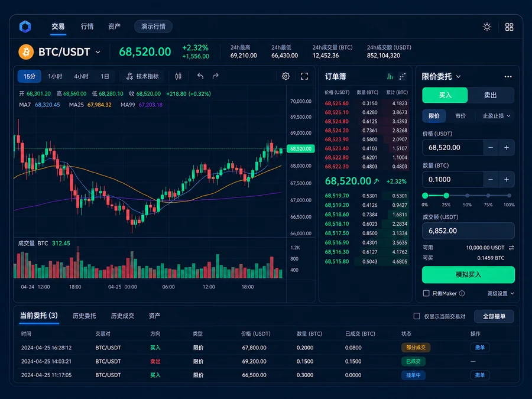Click the 演示行情 demo button
This screenshot has width=532, height=399.
(x=153, y=27)
